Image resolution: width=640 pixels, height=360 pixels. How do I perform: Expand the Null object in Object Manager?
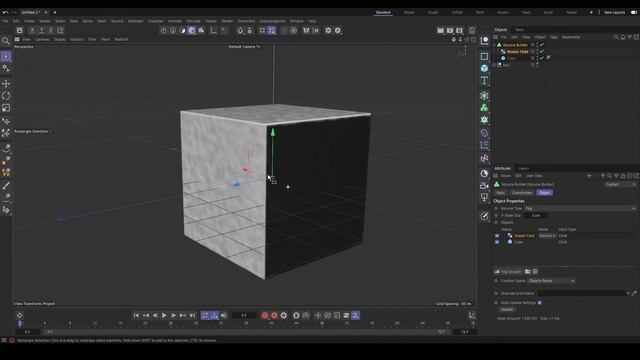[x=494, y=64]
